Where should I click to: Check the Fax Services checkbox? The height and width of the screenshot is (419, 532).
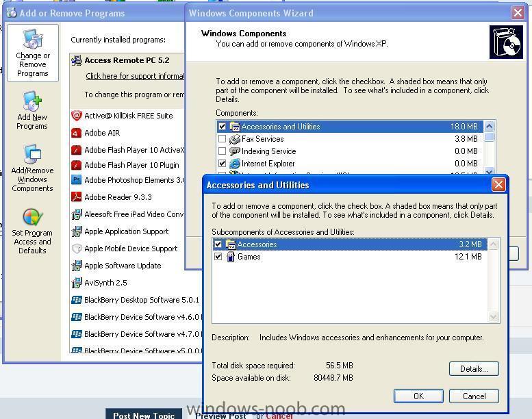[223, 139]
